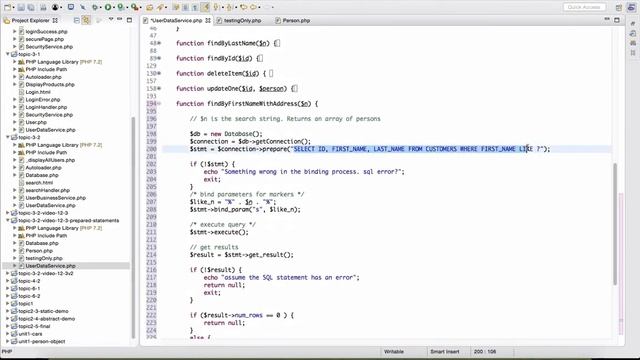Click Collapse All in Project Explorer
The height and width of the screenshot is (360, 640).
click(x=76, y=20)
